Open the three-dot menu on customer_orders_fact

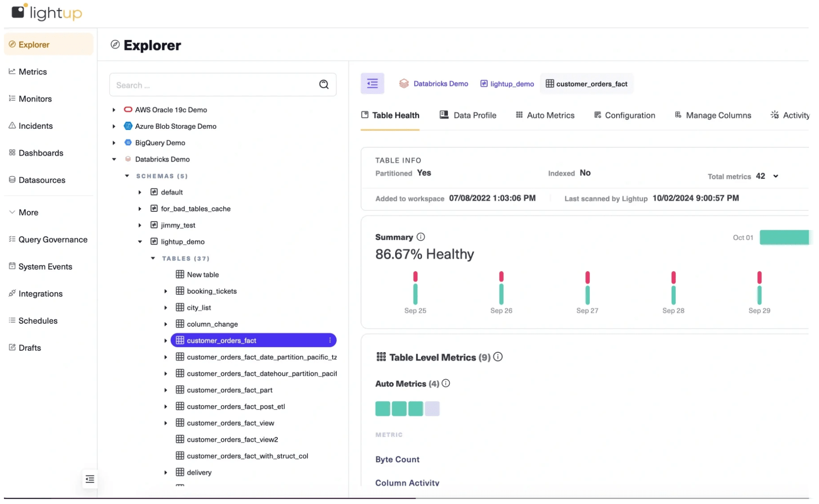pyautogui.click(x=330, y=340)
